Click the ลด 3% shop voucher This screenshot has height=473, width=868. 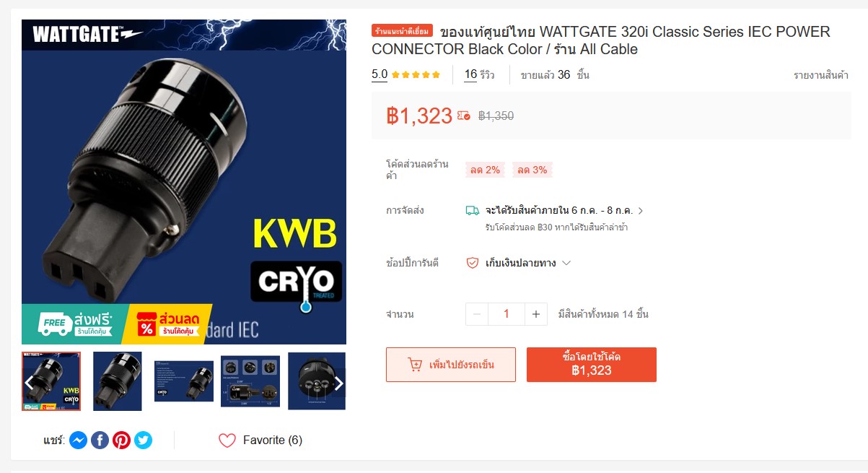(532, 170)
